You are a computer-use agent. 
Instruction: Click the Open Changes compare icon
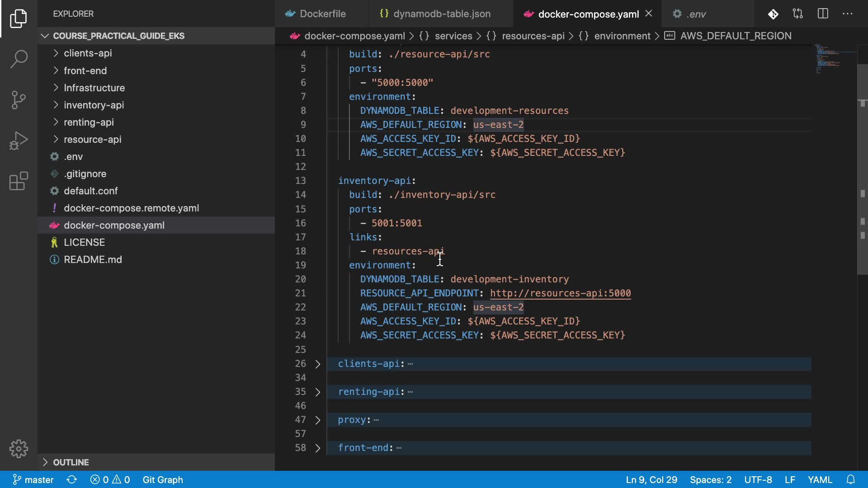point(798,14)
